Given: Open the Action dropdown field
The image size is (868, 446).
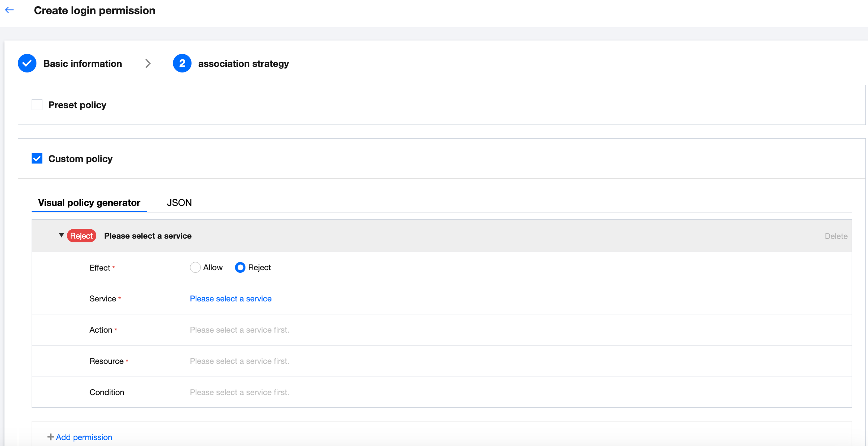Looking at the screenshot, I should [x=239, y=330].
